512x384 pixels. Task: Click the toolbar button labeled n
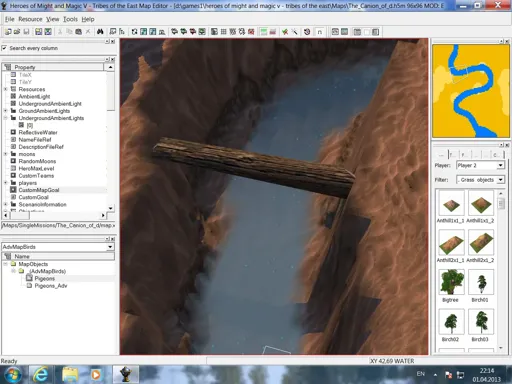319,32
